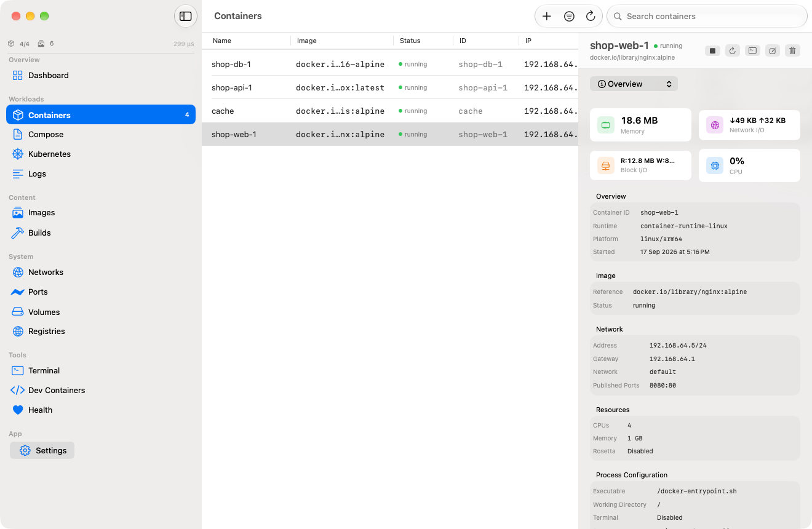The height and width of the screenshot is (529, 812).
Task: Open the Volumes section
Action: click(x=101, y=312)
